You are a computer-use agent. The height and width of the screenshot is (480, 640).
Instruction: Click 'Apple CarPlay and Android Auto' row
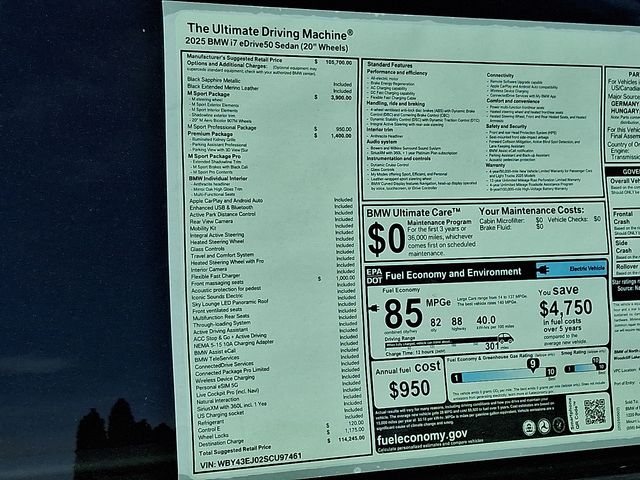pyautogui.click(x=226, y=200)
